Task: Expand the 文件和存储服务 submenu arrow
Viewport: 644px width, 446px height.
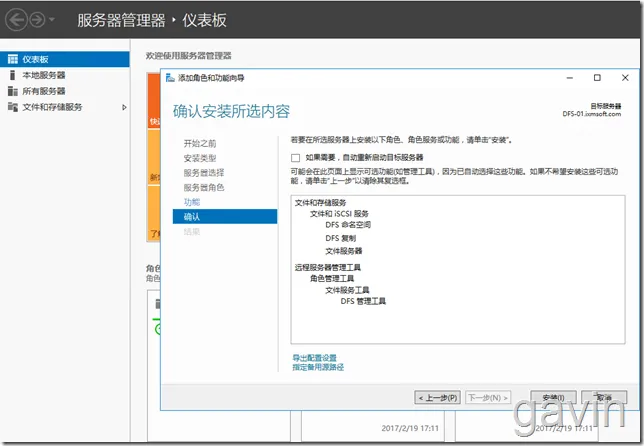Action: tap(124, 107)
